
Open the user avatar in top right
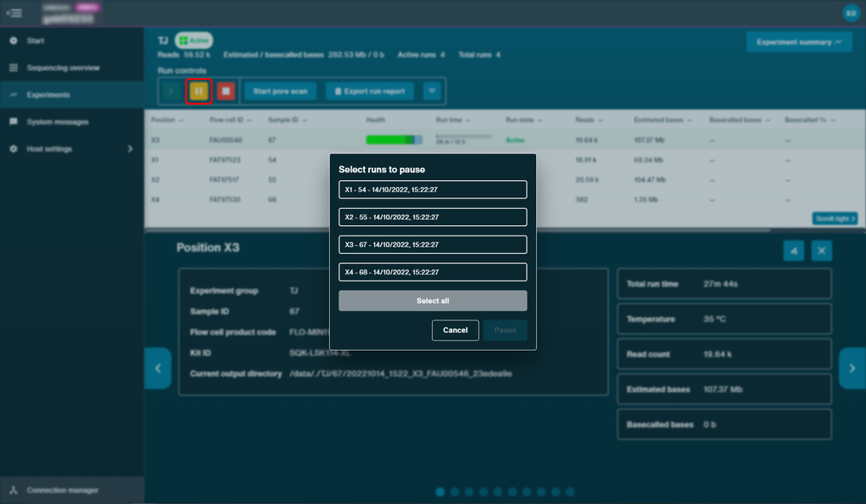[851, 13]
